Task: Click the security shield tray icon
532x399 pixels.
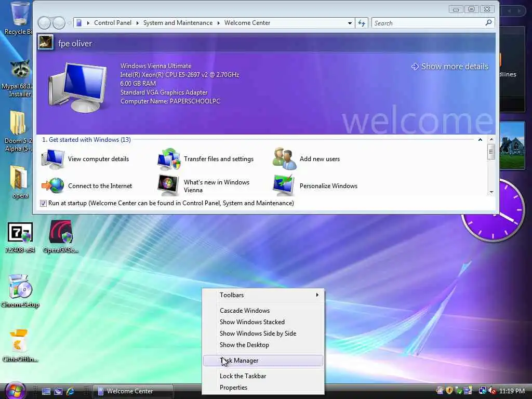Action: coord(449,391)
